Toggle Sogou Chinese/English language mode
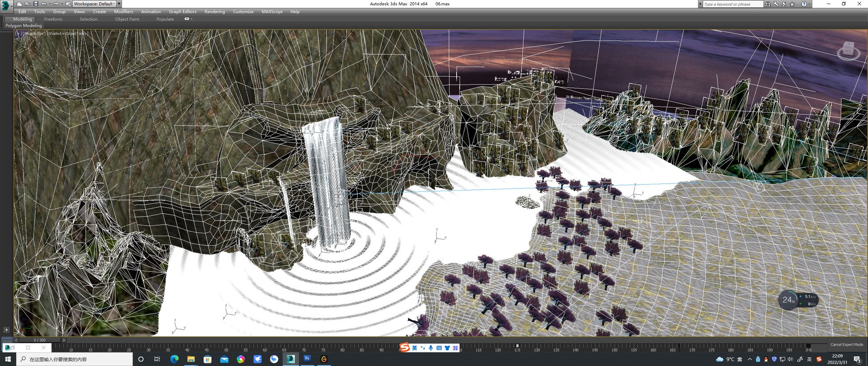This screenshot has height=366, width=868. (x=415, y=348)
